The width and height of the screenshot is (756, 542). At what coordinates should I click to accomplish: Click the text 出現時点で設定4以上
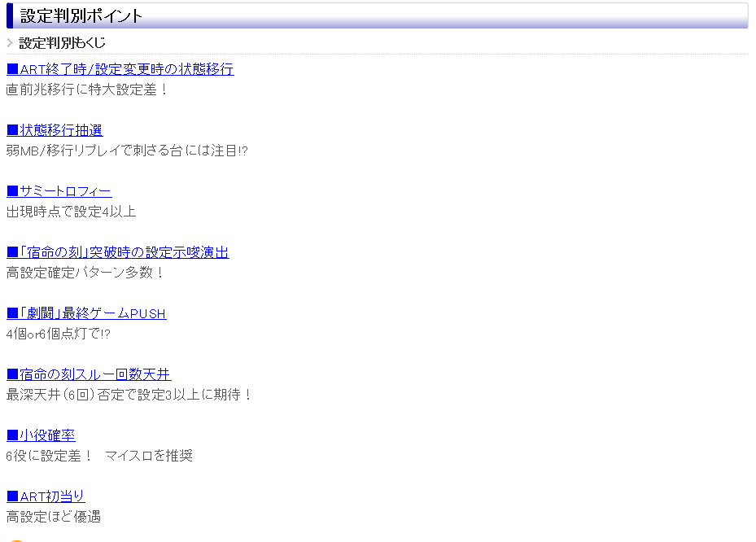tap(71, 212)
